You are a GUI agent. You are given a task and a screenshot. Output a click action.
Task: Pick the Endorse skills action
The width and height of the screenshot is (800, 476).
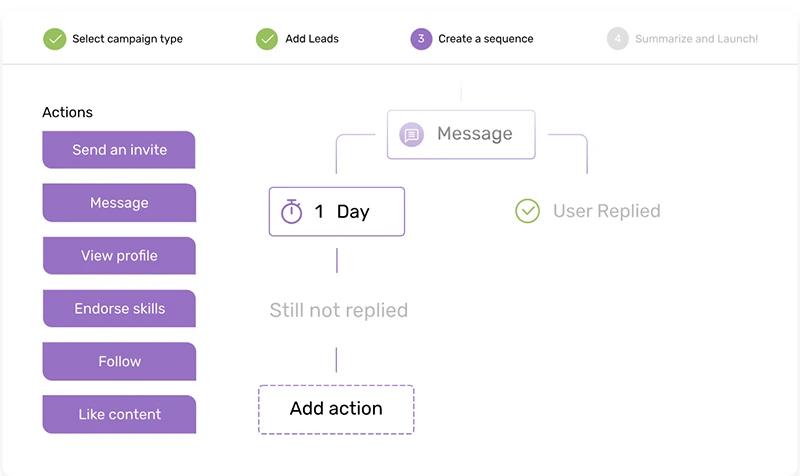tap(119, 309)
